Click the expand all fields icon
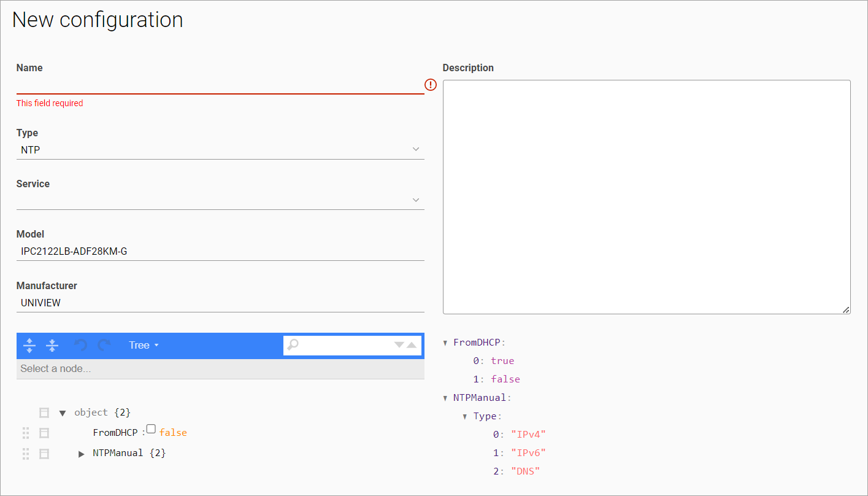 point(29,345)
